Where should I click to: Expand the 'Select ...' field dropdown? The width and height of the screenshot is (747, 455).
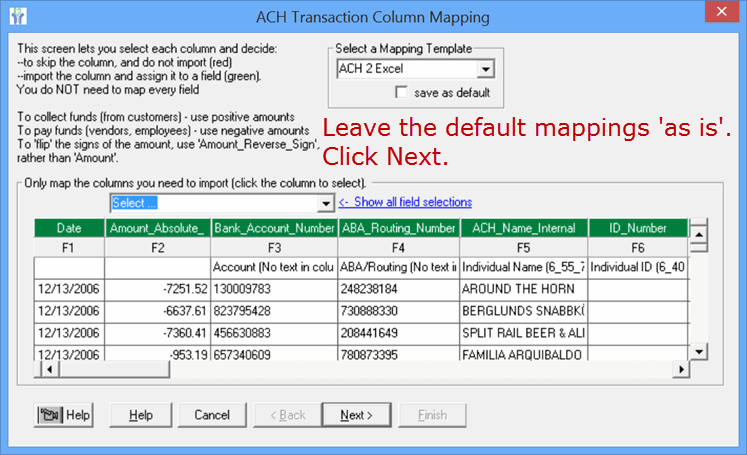325,203
